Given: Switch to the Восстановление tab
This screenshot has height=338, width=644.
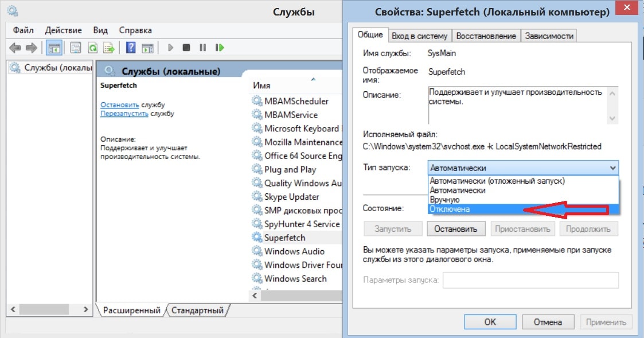Looking at the screenshot, I should 486,36.
